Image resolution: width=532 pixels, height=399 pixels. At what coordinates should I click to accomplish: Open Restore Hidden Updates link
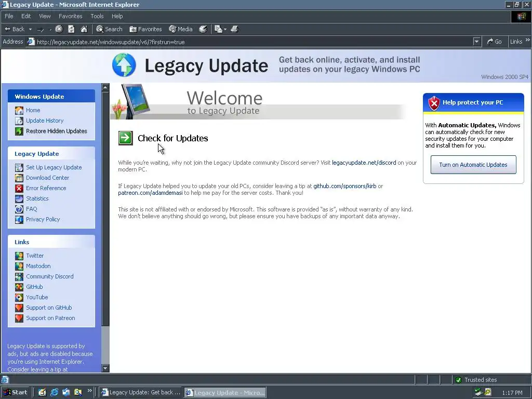tap(56, 131)
